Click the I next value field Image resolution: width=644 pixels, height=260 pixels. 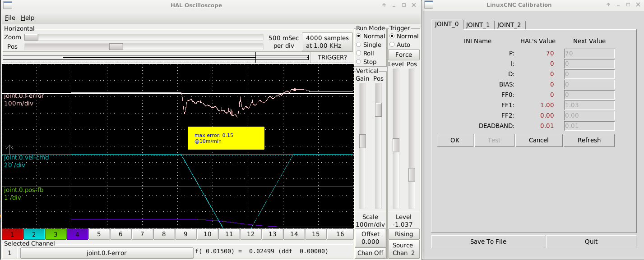click(x=589, y=64)
